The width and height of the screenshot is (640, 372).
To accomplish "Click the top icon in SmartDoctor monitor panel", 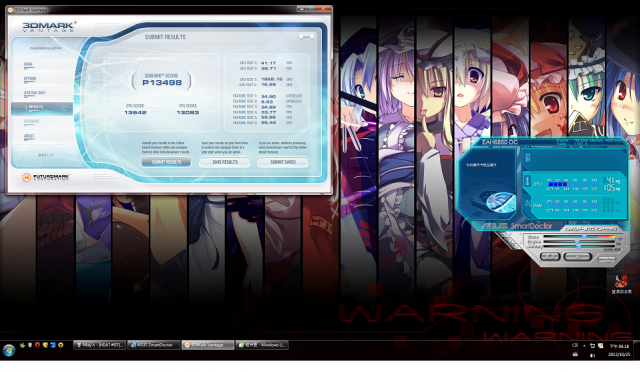I will [x=527, y=158].
